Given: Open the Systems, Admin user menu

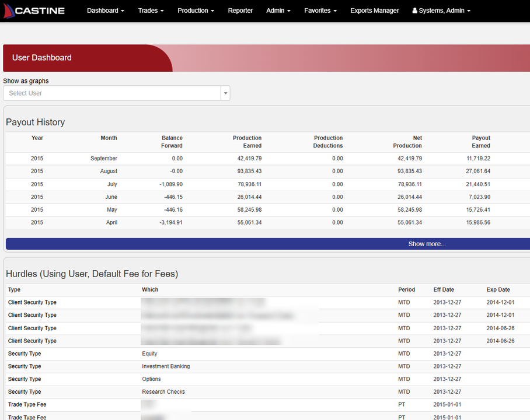Looking at the screenshot, I should (x=441, y=11).
